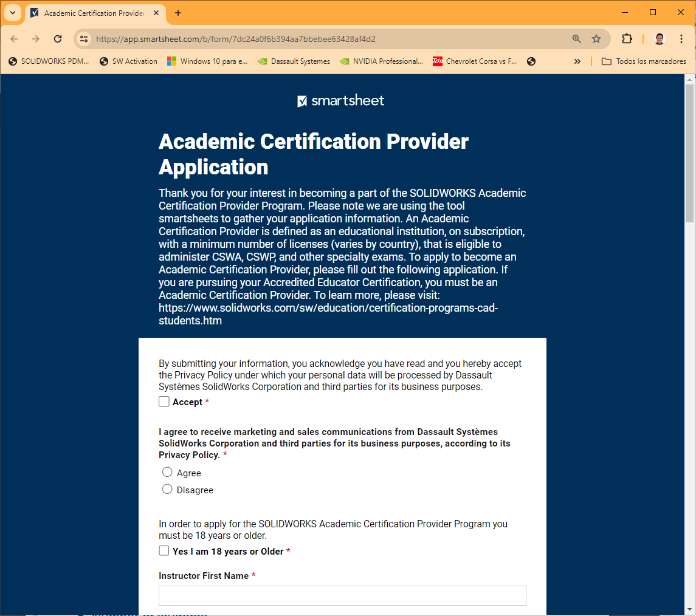Click the browser forward arrow

[x=35, y=39]
